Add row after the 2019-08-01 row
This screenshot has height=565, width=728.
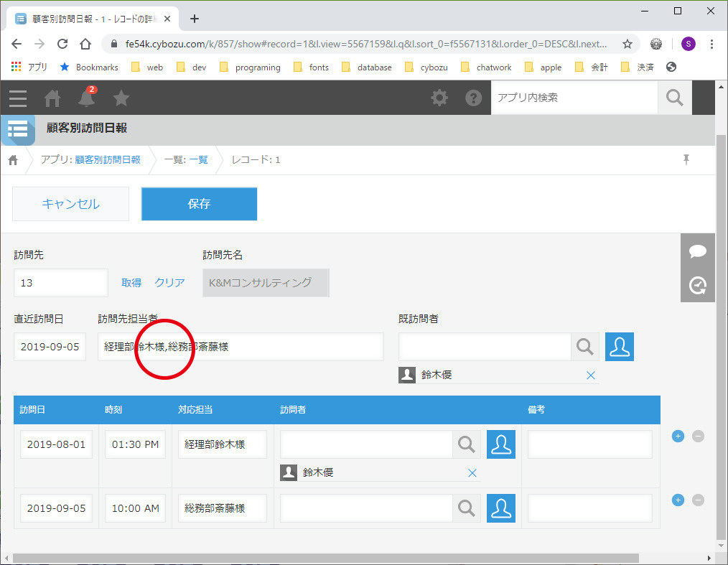coord(678,436)
